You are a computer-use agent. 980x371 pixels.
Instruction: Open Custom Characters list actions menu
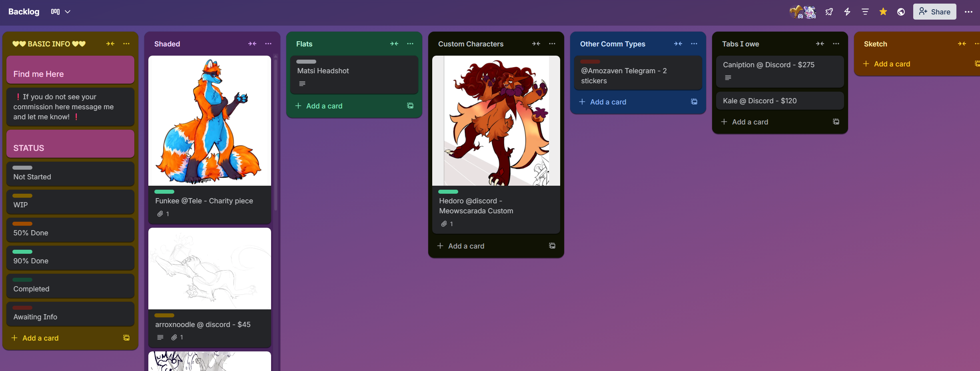click(x=552, y=44)
